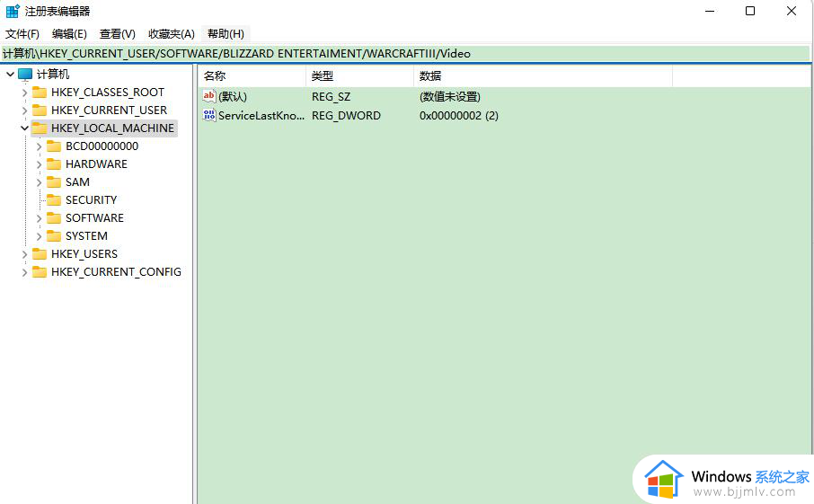Expand the HKEY_CURRENT_USER node
The image size is (814, 504).
tap(24, 111)
